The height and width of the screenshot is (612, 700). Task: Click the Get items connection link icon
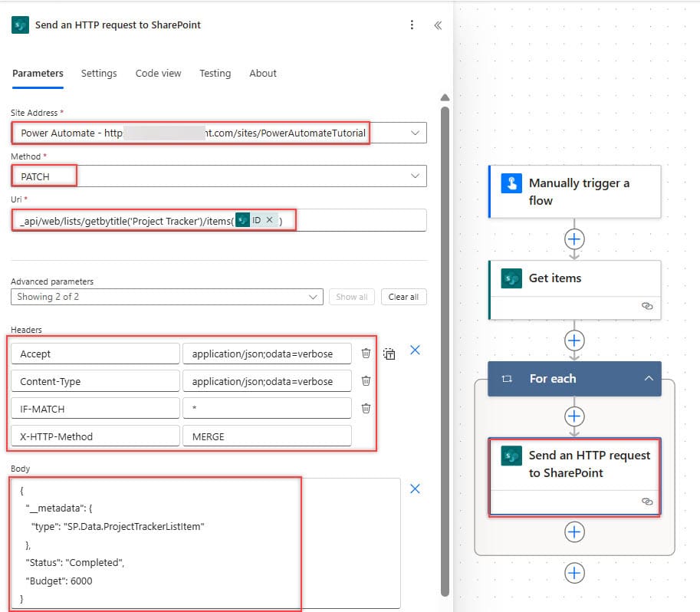pyautogui.click(x=647, y=306)
